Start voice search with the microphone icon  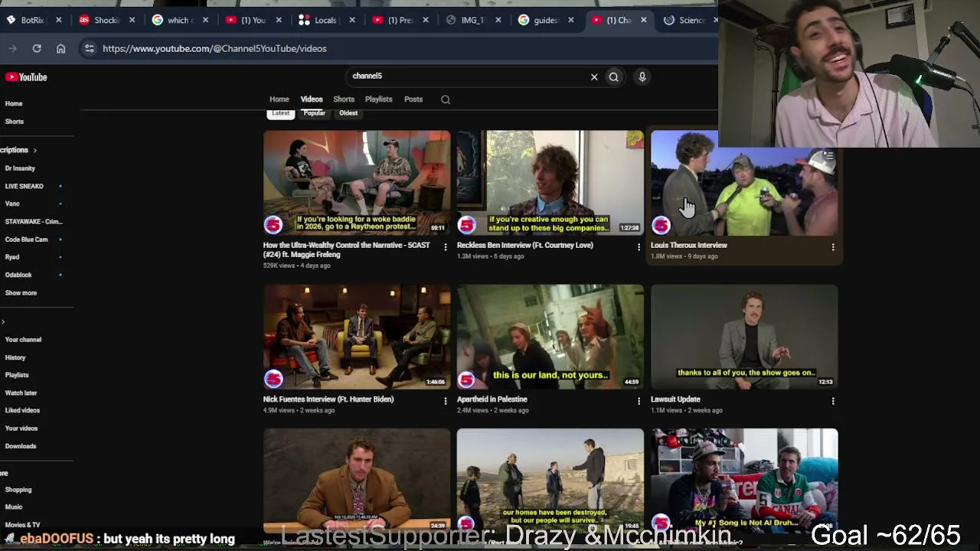(642, 77)
